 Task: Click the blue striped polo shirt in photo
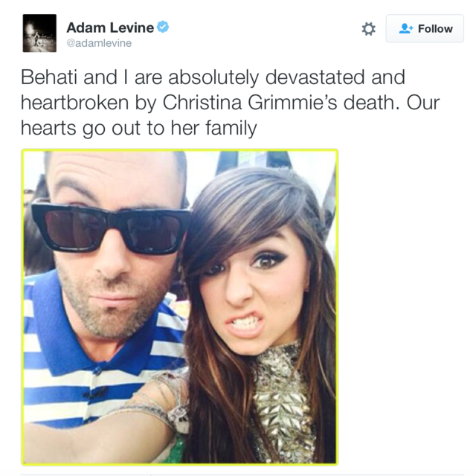pyautogui.click(x=91, y=370)
